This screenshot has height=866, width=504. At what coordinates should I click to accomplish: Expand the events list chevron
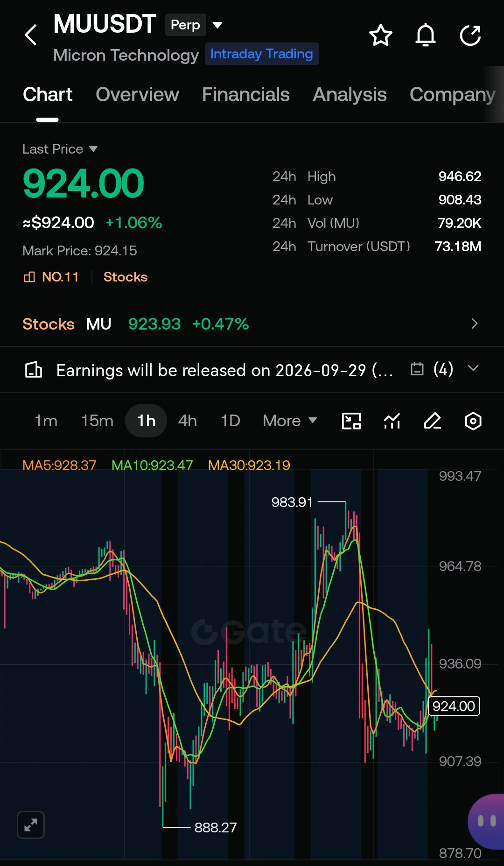[473, 368]
